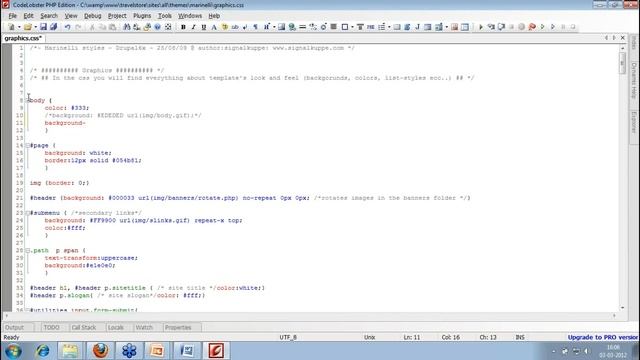Save the file with the floppy icon
Screen dimensions: 640x360
point(43,27)
